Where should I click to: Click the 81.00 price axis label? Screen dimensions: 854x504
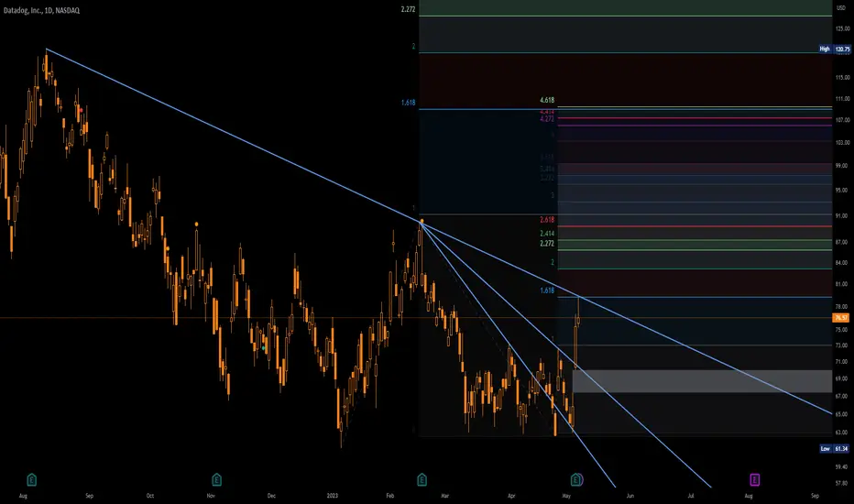point(842,284)
